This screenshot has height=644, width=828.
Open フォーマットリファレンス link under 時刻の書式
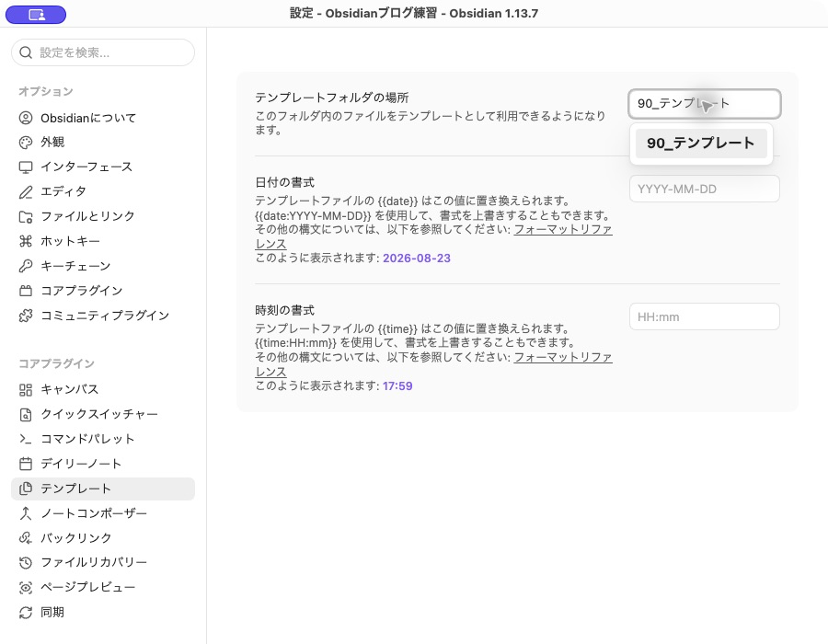tap(563, 357)
